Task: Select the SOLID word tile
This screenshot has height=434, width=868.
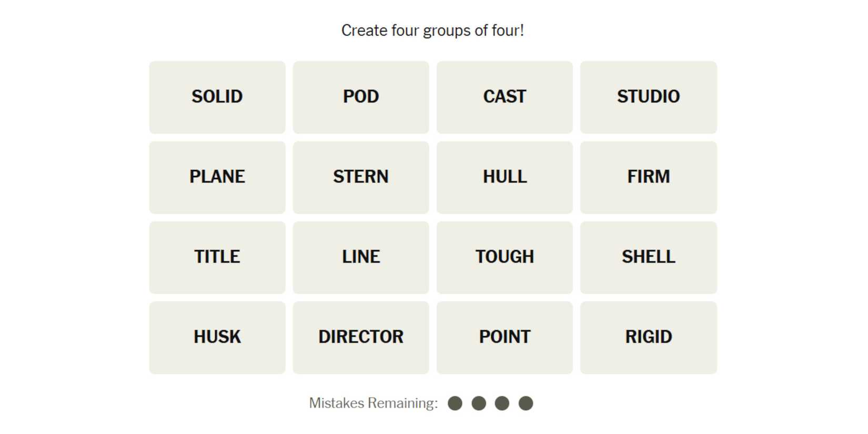Action: pos(217,97)
